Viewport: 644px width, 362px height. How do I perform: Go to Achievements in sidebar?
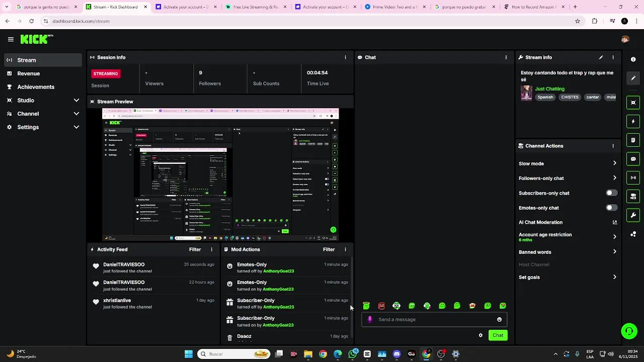43,87
